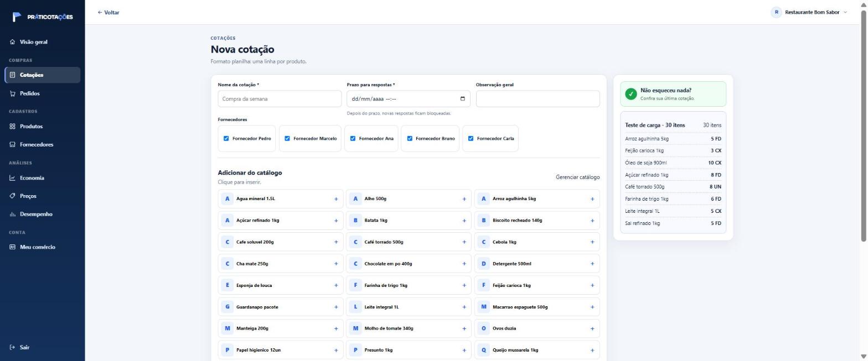The width and height of the screenshot is (868, 361).
Task: Click the plus icon beside Batata 1kg
Action: click(464, 221)
